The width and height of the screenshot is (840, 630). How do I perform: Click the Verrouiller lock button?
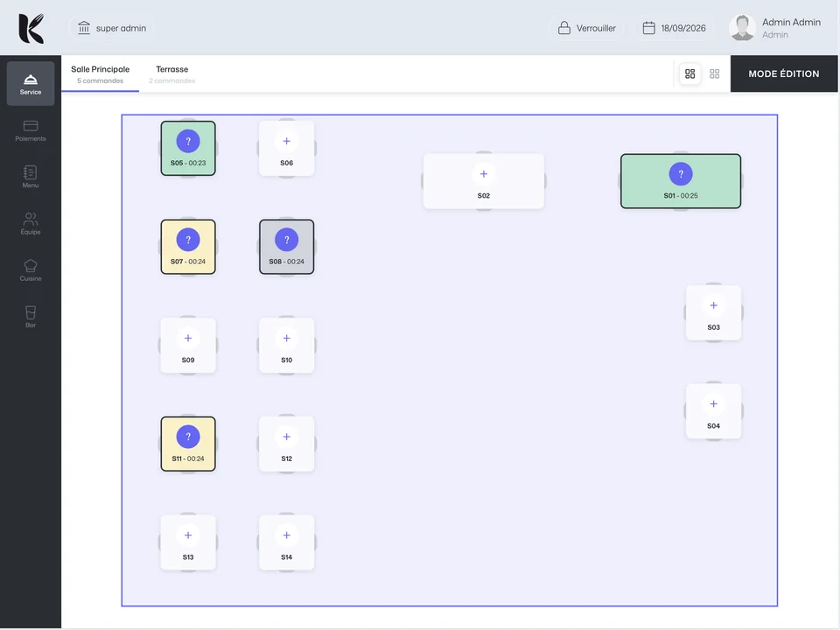pos(587,28)
